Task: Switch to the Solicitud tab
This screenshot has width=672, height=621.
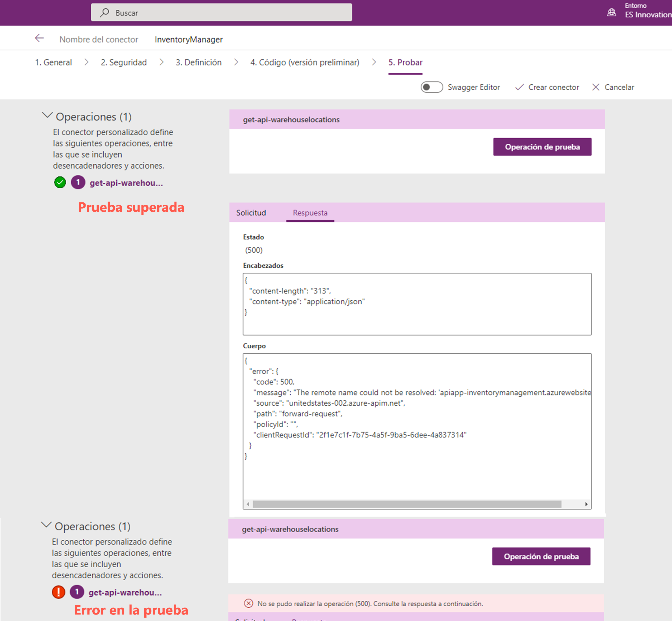Action: tap(251, 213)
